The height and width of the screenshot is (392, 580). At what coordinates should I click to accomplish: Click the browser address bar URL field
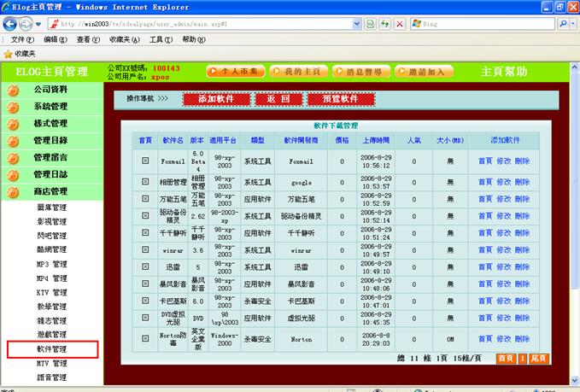[205, 24]
